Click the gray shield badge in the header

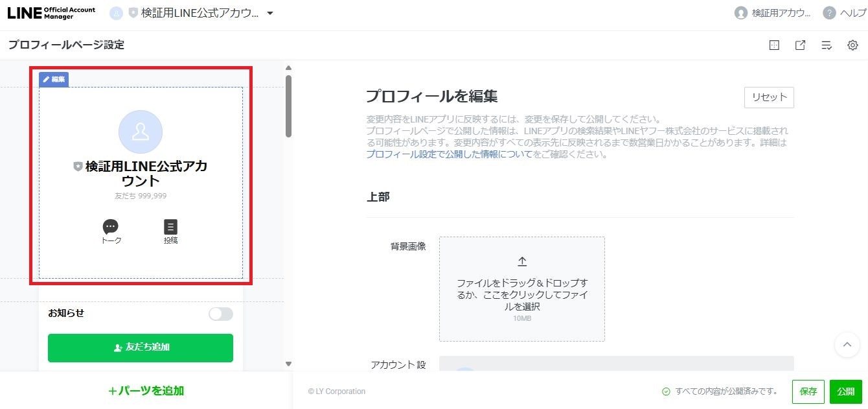(x=133, y=13)
